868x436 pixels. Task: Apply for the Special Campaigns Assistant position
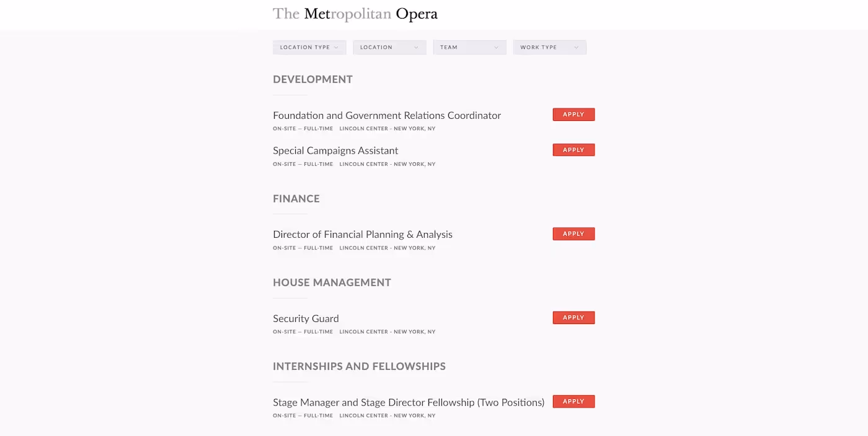tap(573, 149)
